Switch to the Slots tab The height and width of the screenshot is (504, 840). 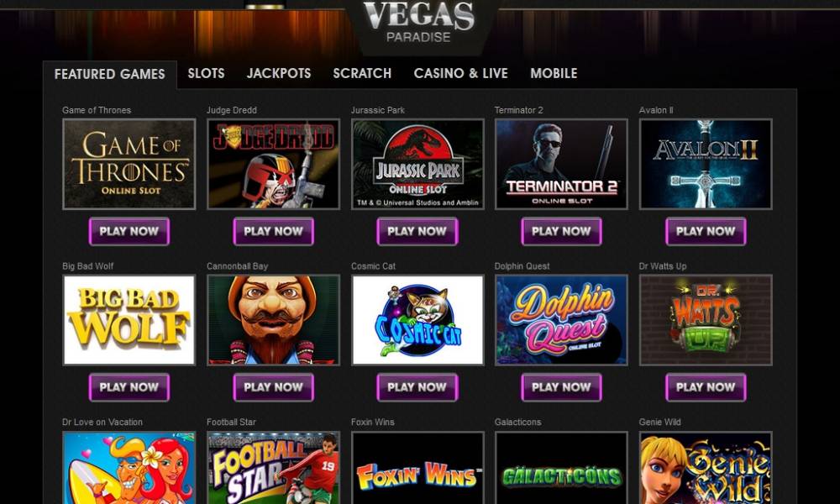207,73
